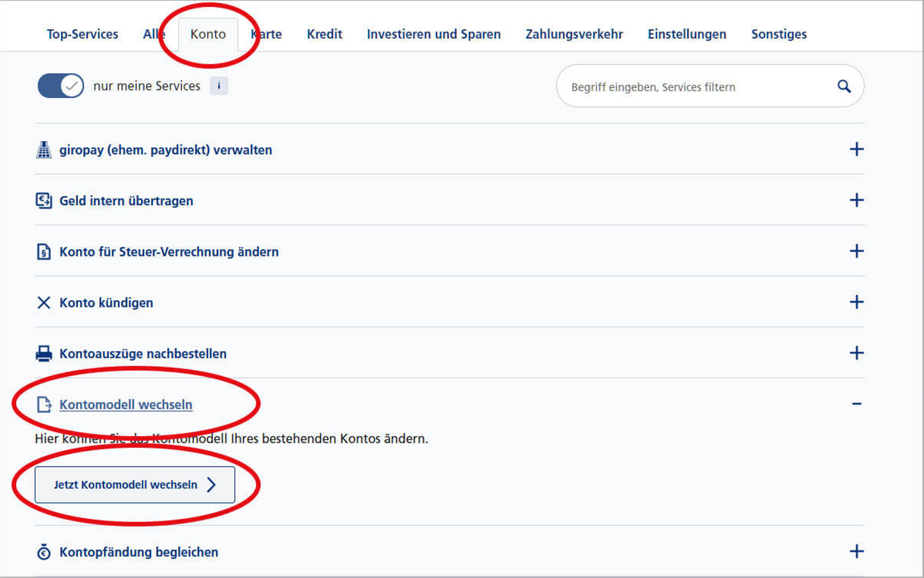Open the info icon next to nur meine Services
This screenshot has width=924, height=578.
click(x=219, y=86)
